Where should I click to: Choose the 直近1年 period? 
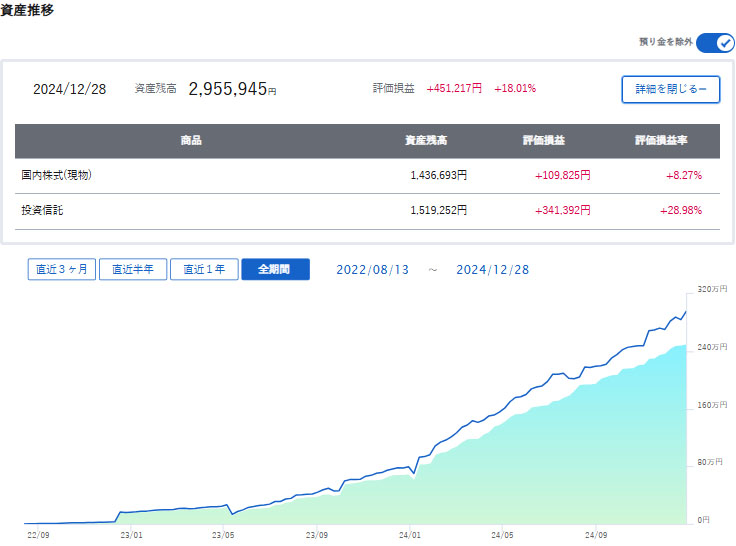click(x=204, y=270)
